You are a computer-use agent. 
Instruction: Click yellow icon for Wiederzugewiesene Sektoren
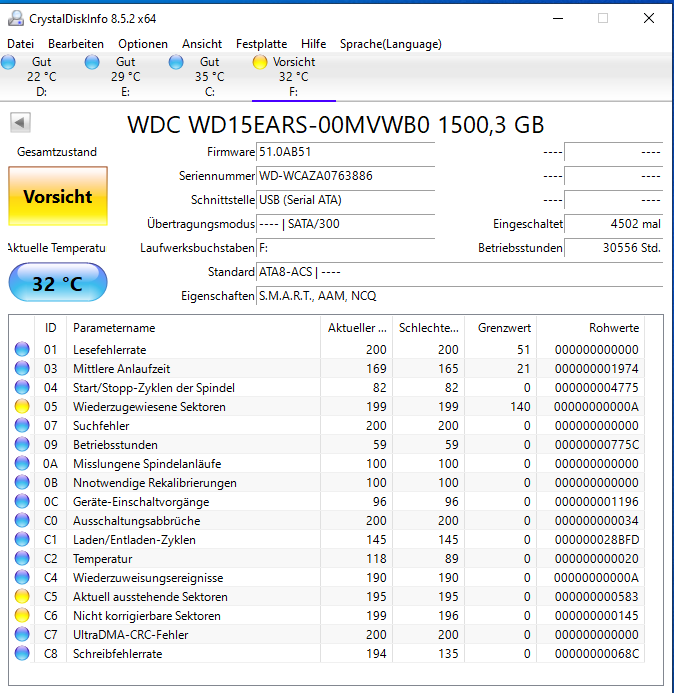pyautogui.click(x=22, y=406)
